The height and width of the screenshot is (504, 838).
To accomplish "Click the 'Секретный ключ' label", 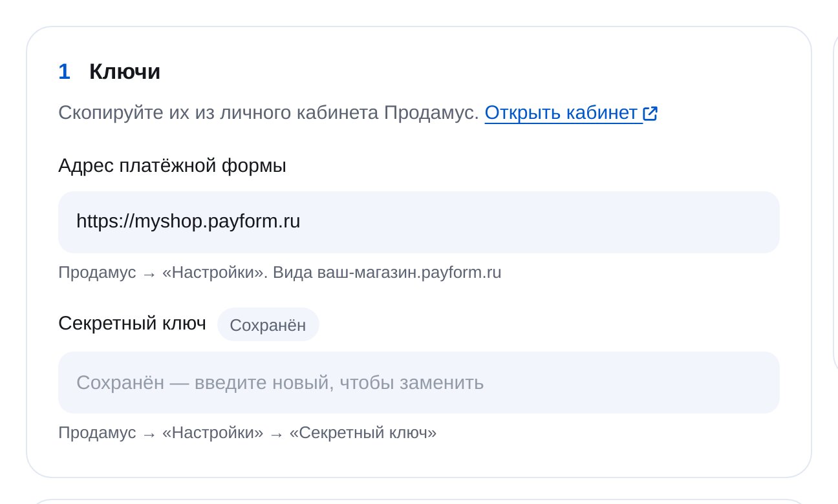I will tap(132, 324).
